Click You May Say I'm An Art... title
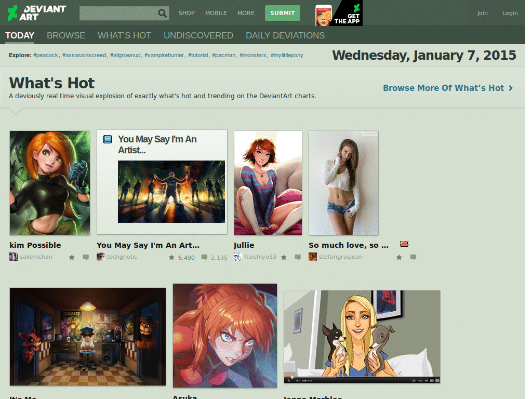Viewport: 532px width, 399px height. coord(148,245)
